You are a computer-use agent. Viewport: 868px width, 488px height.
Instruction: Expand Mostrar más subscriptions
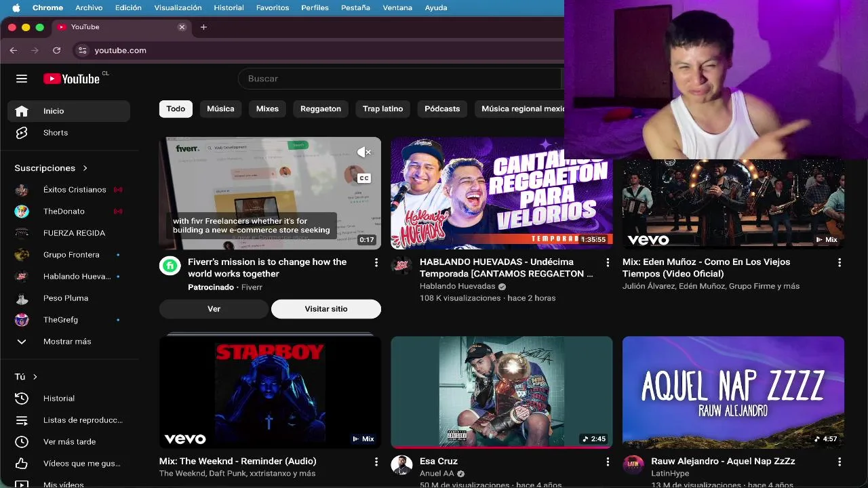click(68, 342)
